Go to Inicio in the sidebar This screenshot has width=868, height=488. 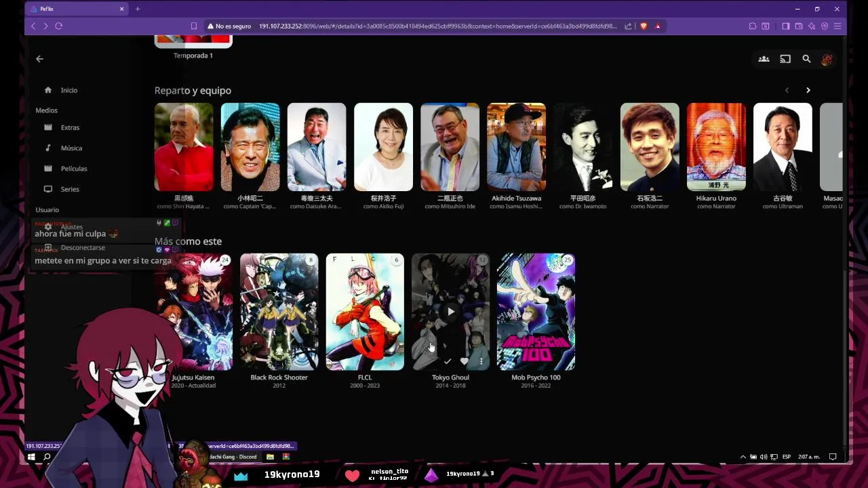[69, 90]
